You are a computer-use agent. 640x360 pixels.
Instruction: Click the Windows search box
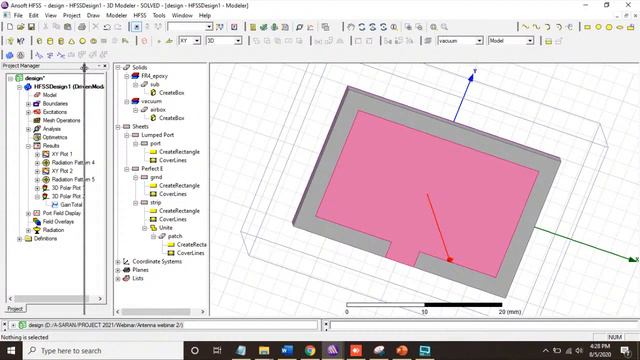pyautogui.click(x=103, y=351)
